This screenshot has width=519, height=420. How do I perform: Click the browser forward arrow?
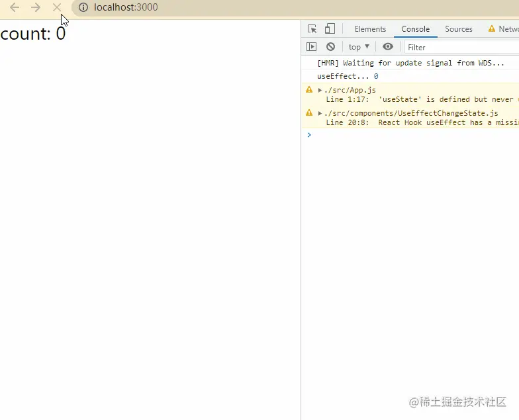coord(36,7)
